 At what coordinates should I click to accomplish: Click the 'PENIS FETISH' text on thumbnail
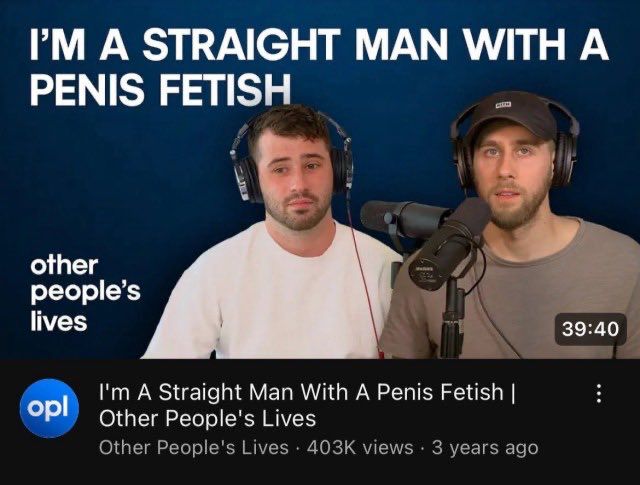tap(160, 89)
